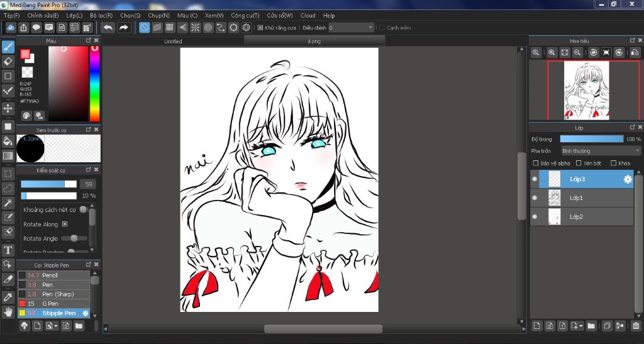The image size is (644, 344).
Task: Open Chỉnh sửa(E) menu
Action: 43,15
